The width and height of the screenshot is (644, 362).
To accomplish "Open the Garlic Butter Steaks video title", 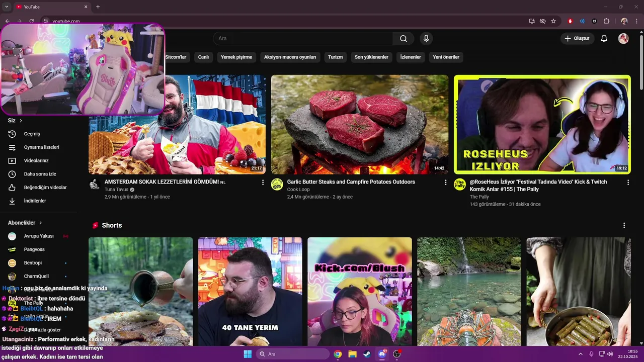I will coord(351,182).
